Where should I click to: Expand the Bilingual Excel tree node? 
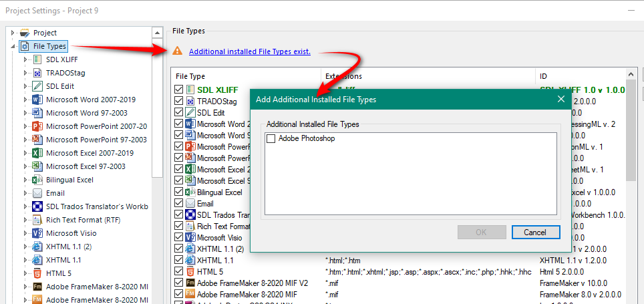[25, 180]
